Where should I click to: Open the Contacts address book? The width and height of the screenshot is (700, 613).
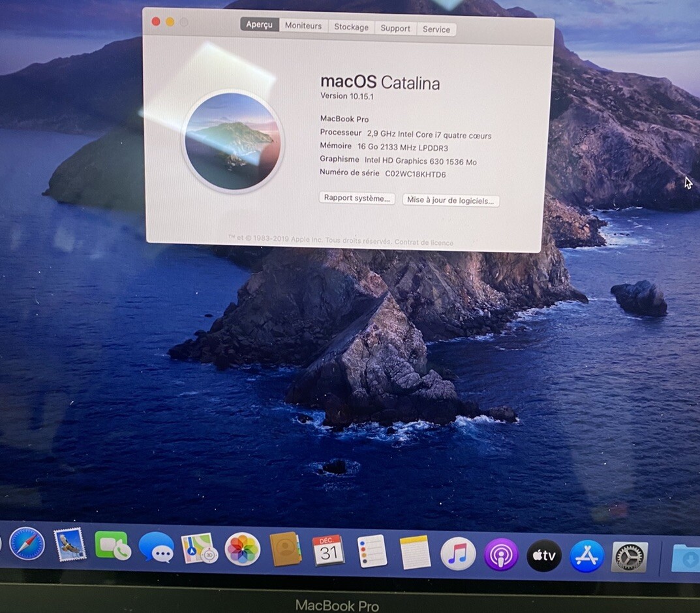[x=285, y=549]
